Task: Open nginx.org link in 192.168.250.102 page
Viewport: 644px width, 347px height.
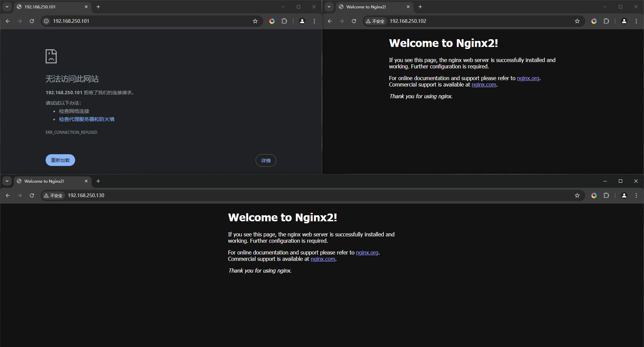Action: coord(528,78)
